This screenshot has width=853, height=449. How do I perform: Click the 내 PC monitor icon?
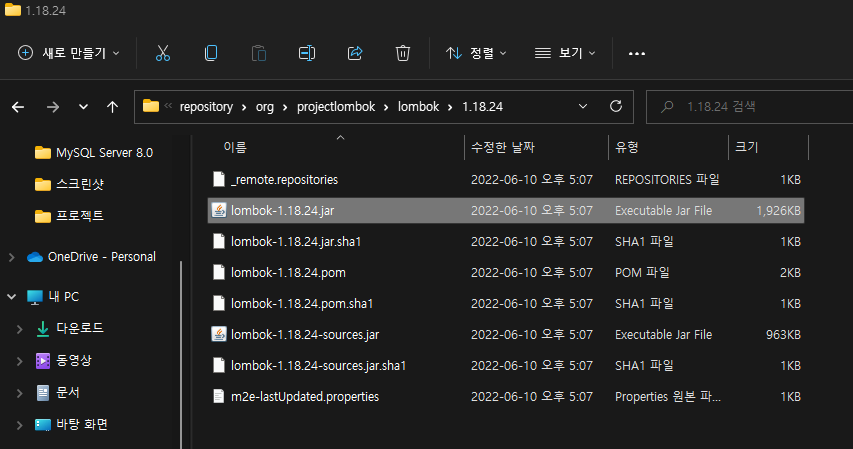click(35, 297)
